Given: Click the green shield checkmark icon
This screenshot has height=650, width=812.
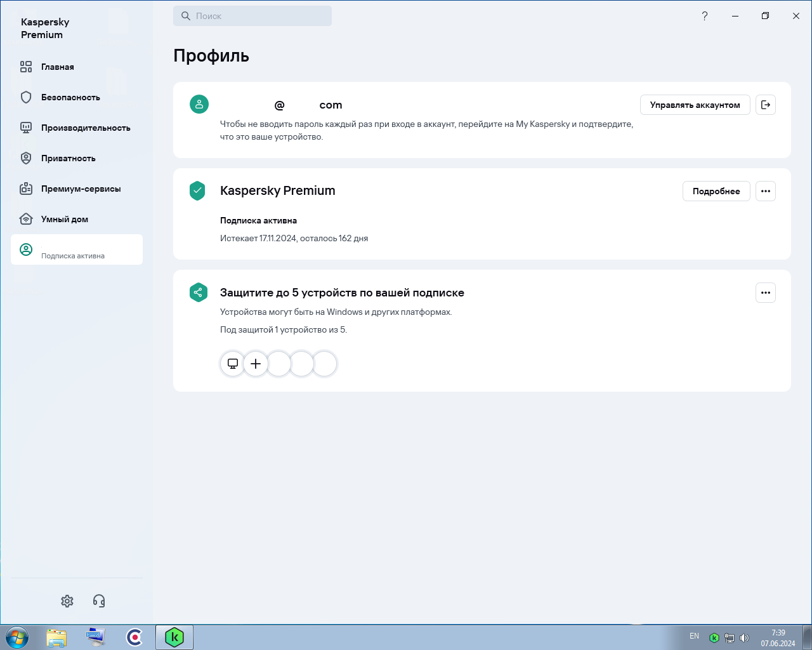Looking at the screenshot, I should coord(197,190).
